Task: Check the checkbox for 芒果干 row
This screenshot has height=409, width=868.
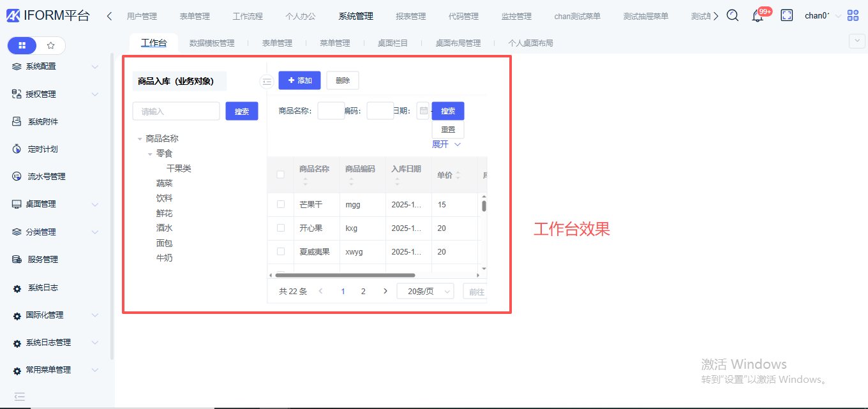Action: (x=281, y=204)
